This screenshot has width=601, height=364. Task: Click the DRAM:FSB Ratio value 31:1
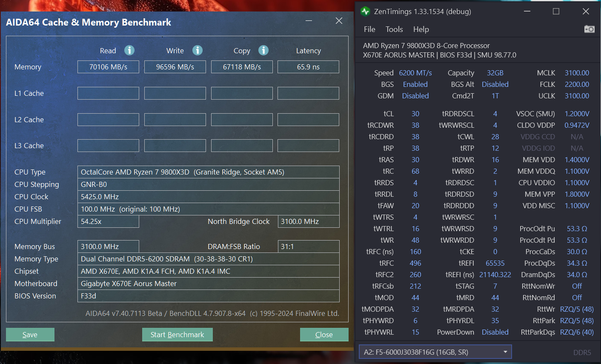309,246
